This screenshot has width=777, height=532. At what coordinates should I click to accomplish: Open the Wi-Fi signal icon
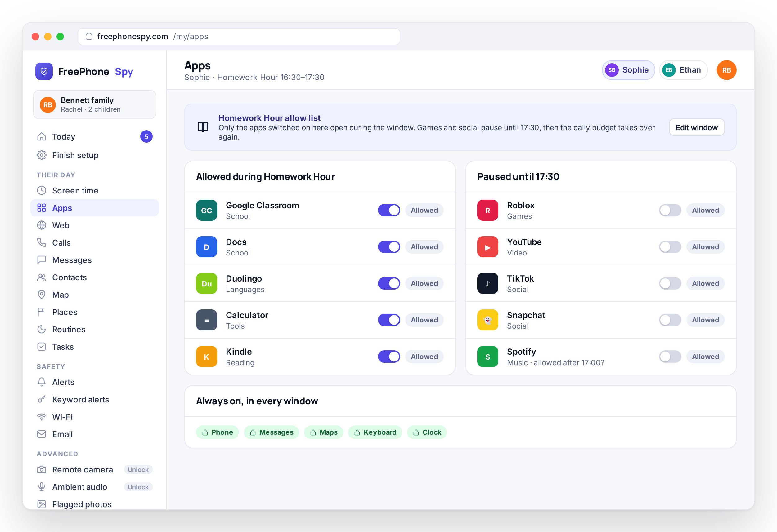[x=42, y=417]
